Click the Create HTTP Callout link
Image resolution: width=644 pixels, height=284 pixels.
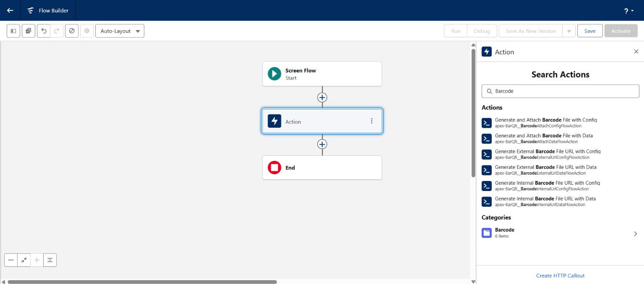560,276
